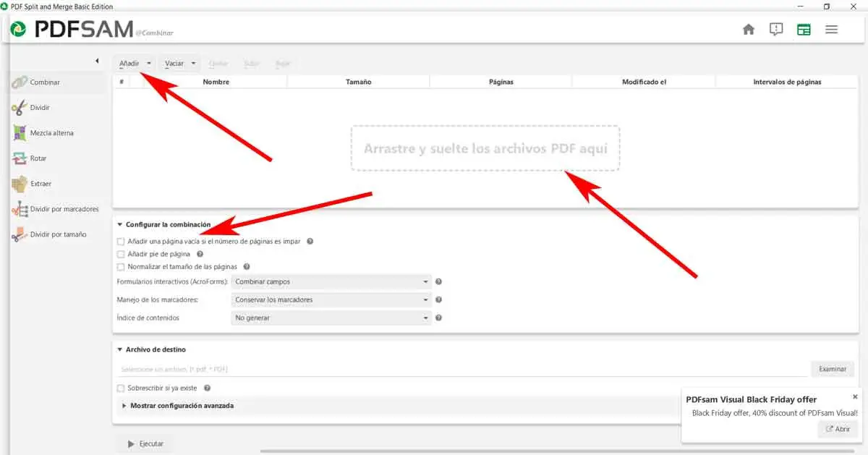This screenshot has width=868, height=455.
Task: Check the Añadir pie de página box
Action: (121, 255)
